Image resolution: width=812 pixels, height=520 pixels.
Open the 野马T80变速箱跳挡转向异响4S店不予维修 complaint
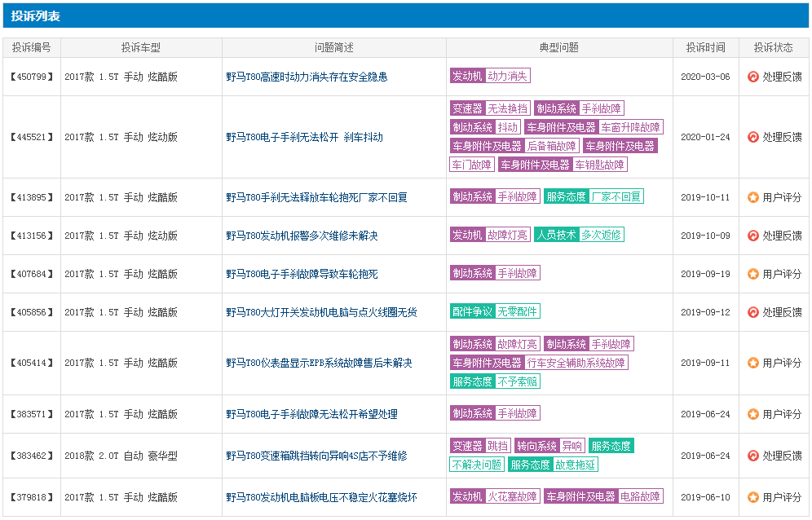pos(316,456)
